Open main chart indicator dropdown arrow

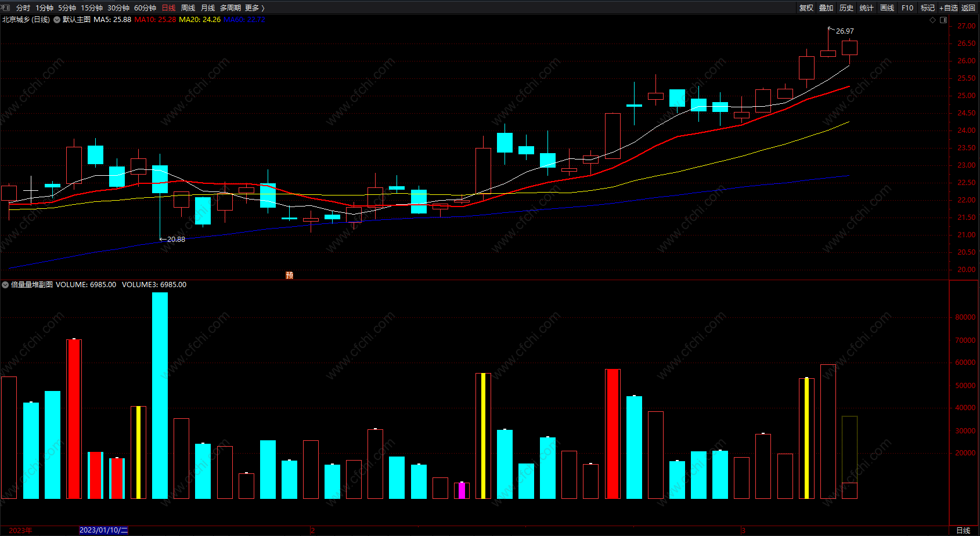click(57, 20)
